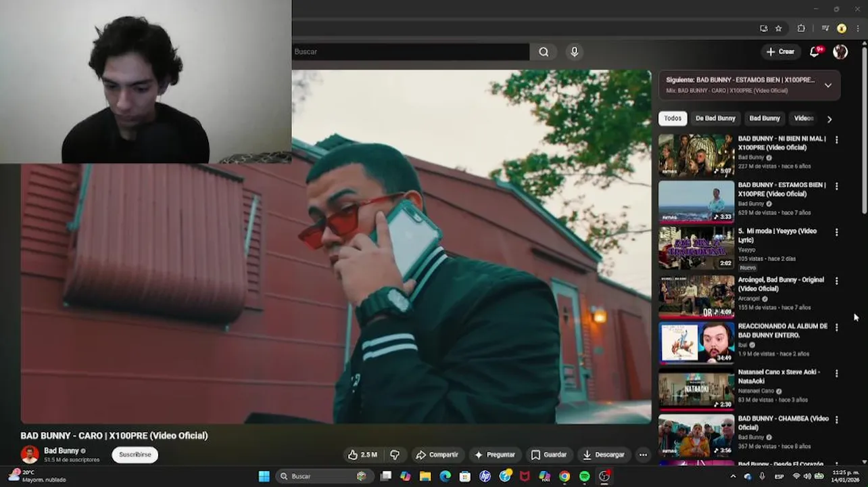Open McAfee from taskbar

[525, 476]
